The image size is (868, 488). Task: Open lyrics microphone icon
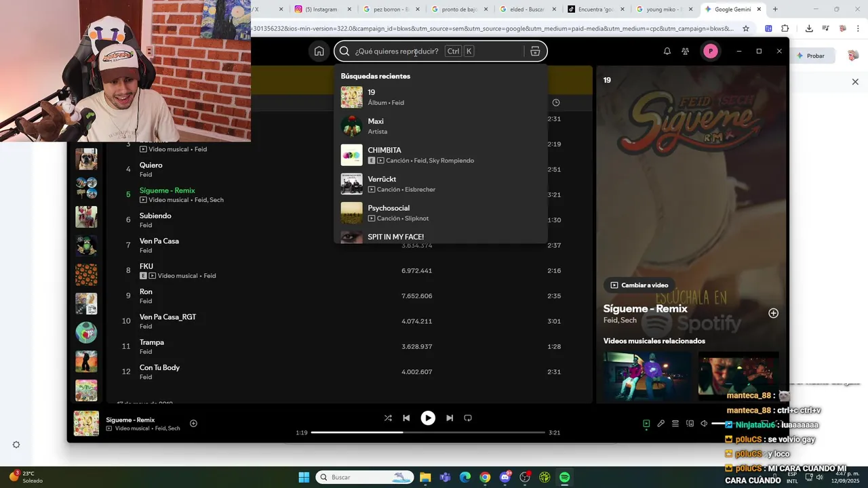point(661,424)
